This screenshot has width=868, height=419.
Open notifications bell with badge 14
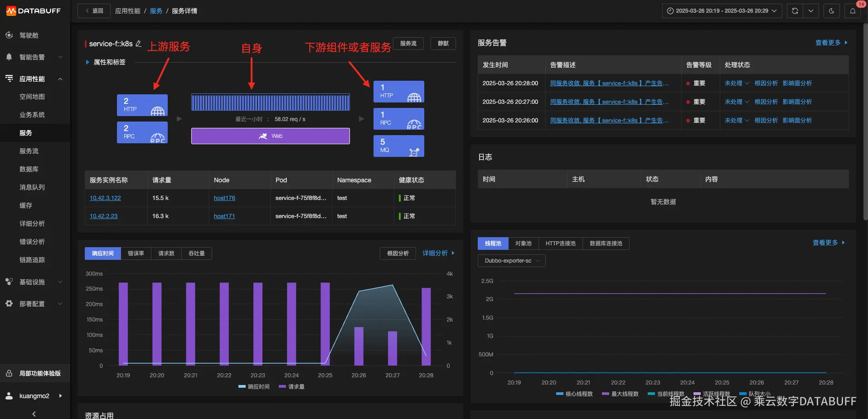coord(853,11)
